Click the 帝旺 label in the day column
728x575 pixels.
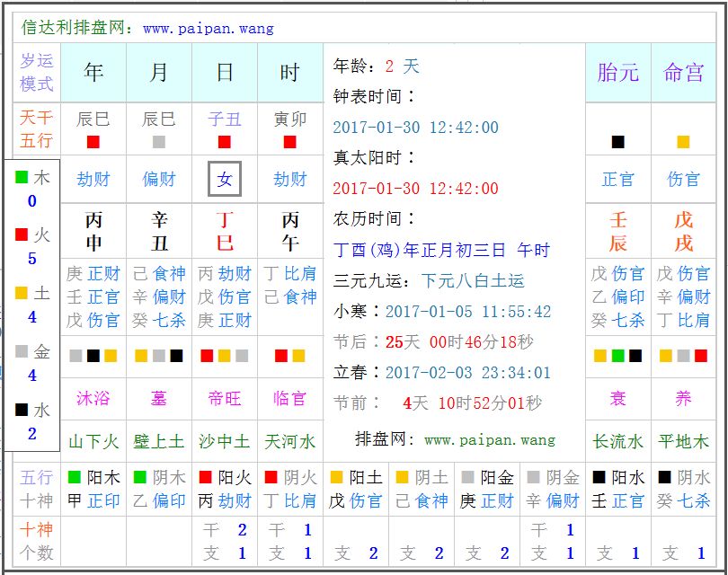[225, 398]
